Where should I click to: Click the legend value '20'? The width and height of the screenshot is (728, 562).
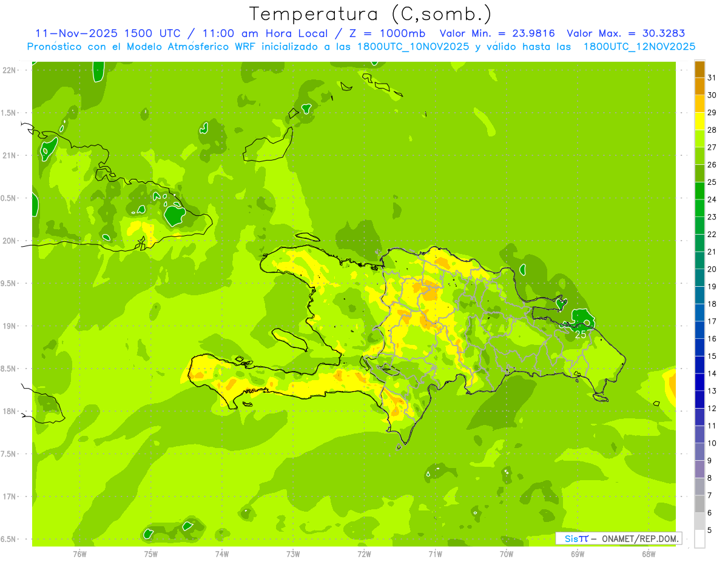pos(712,269)
